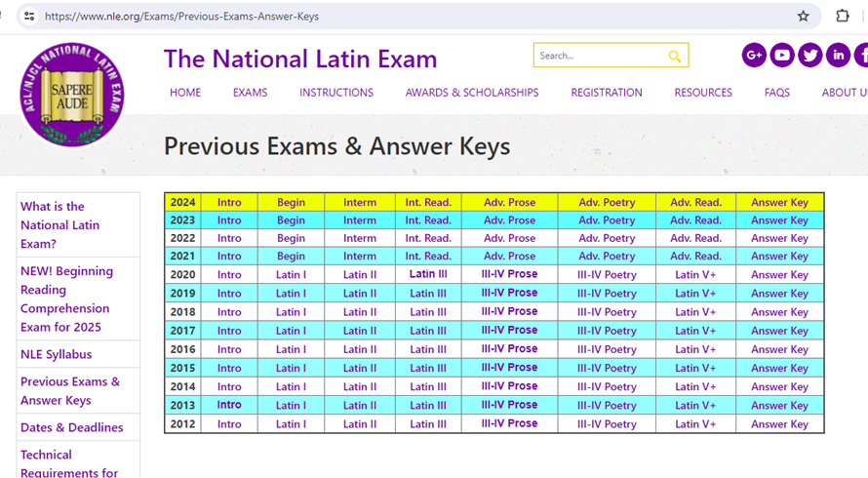Open the 2018 Answer Key
Screen dimensions: 868x478
coord(779,312)
